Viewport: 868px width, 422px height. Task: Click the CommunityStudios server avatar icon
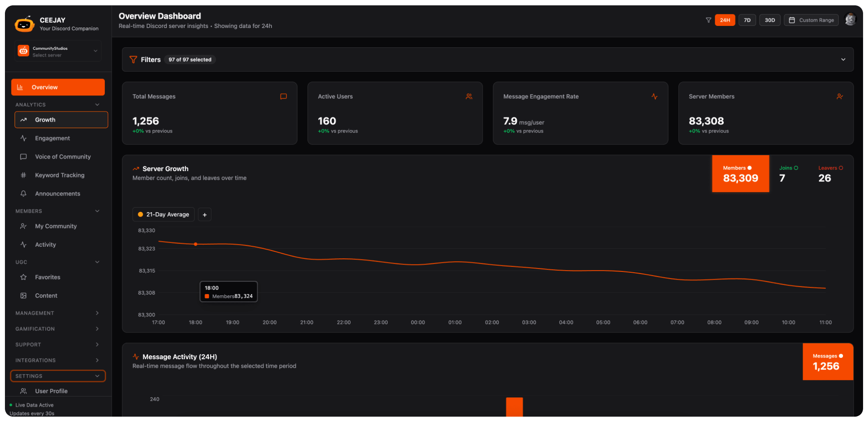click(x=23, y=51)
